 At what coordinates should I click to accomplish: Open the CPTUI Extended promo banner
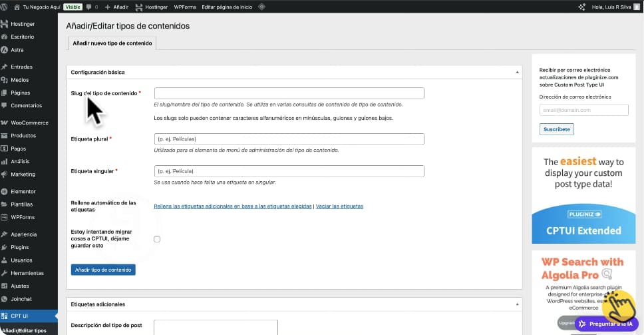pyautogui.click(x=583, y=196)
